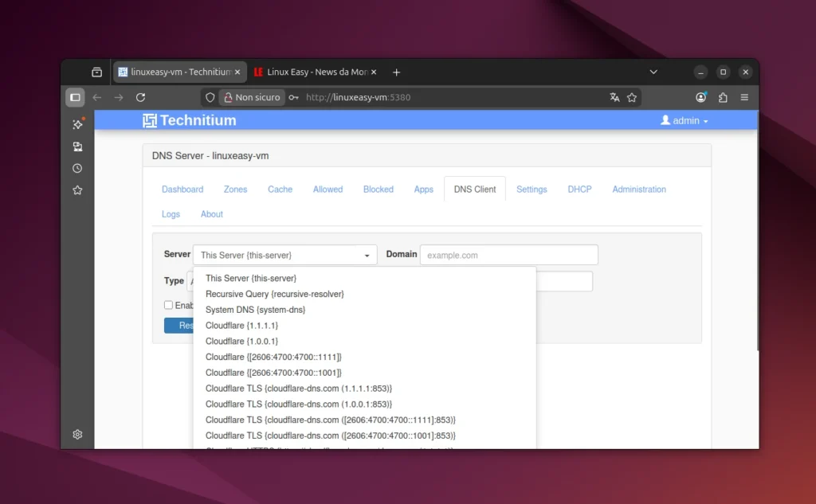Viewport: 816px width, 504px height.
Task: Click the translate page icon
Action: tap(614, 97)
